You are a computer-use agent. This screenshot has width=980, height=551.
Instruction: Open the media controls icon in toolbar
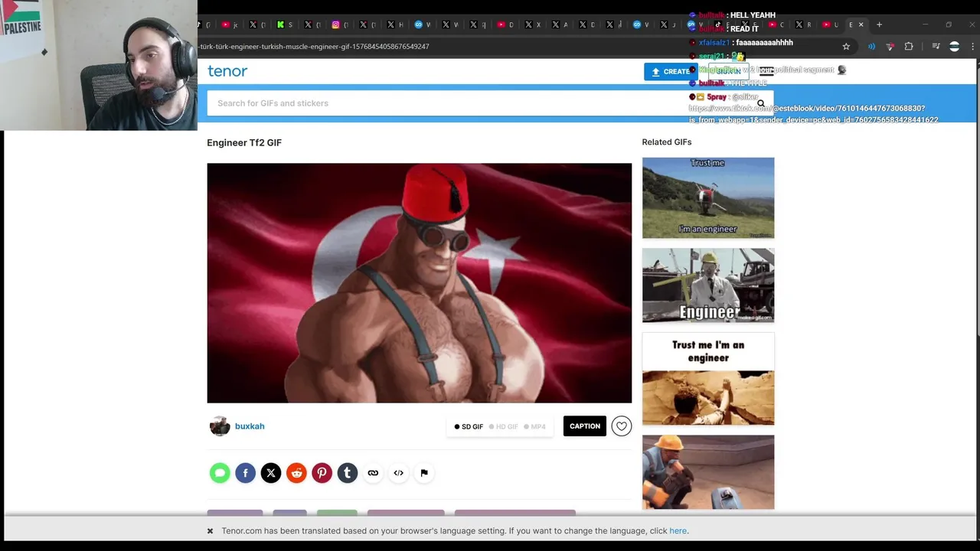click(936, 47)
